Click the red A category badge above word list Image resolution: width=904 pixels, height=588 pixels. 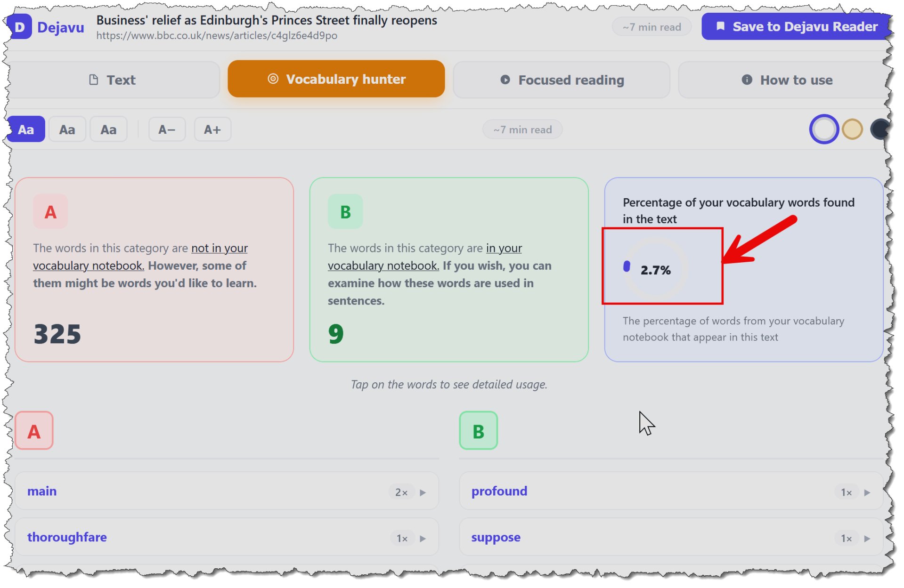(34, 431)
